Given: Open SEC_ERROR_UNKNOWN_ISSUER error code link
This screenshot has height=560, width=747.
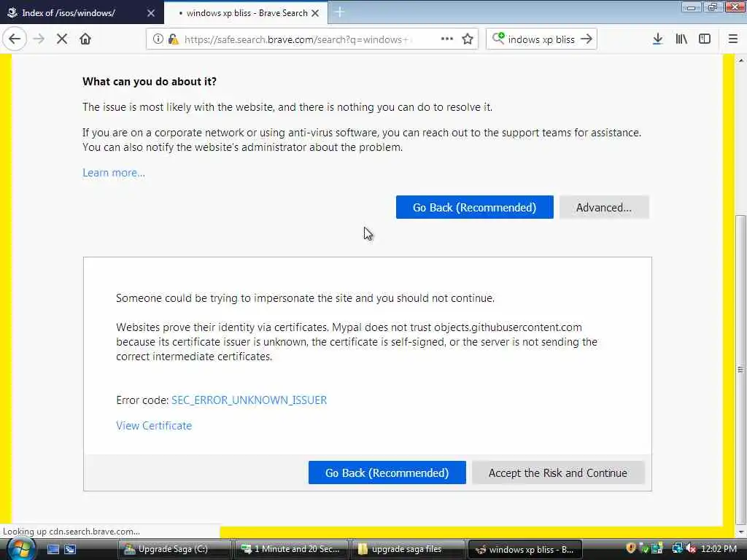Looking at the screenshot, I should [x=249, y=400].
